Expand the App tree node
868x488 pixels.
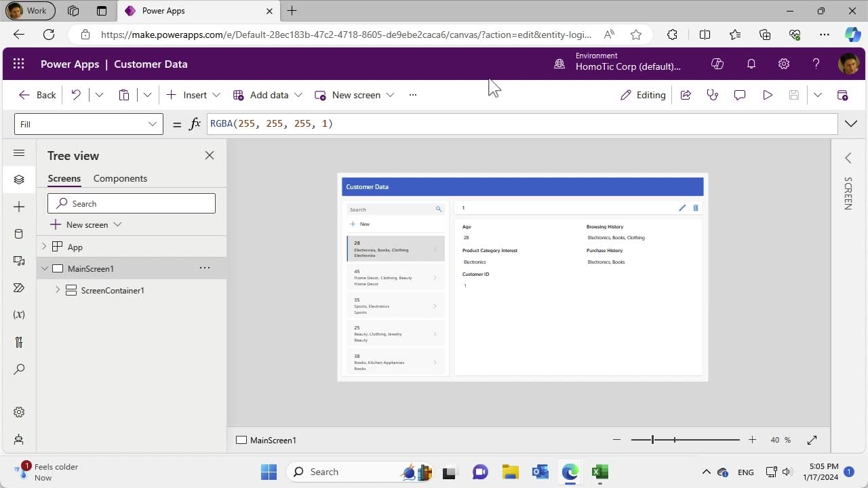(x=44, y=247)
